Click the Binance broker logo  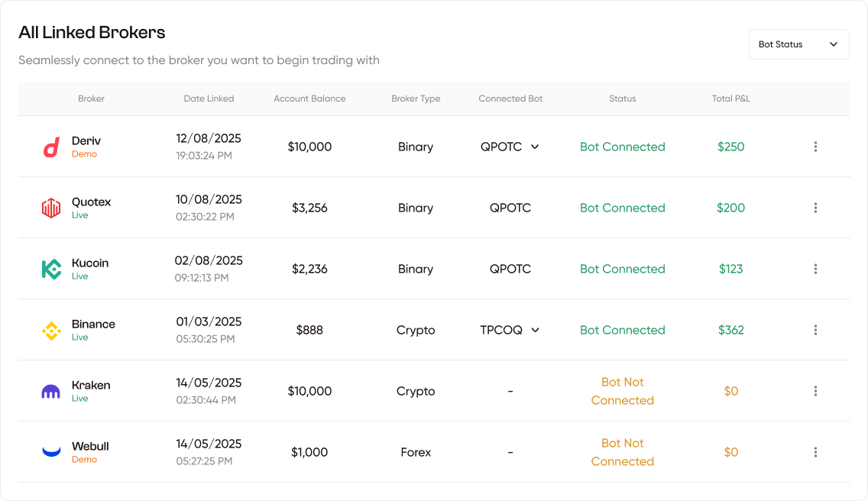51,331
